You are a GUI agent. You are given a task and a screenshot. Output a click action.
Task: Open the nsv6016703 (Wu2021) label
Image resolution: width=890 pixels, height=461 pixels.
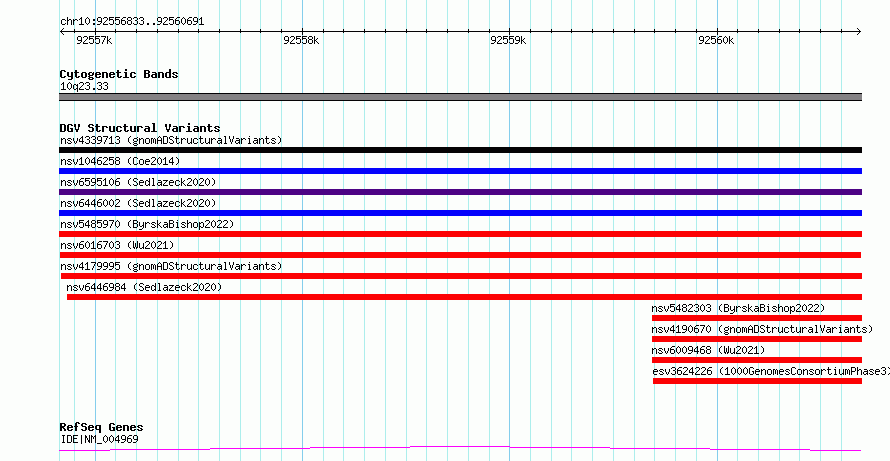coord(117,245)
